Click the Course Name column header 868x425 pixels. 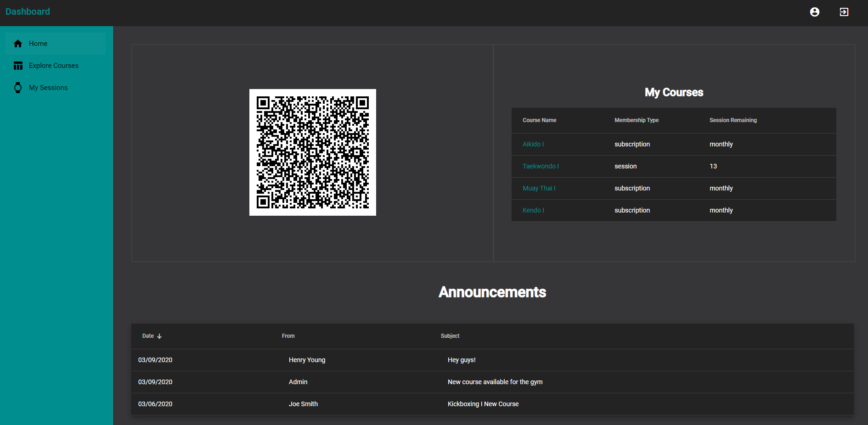[539, 120]
